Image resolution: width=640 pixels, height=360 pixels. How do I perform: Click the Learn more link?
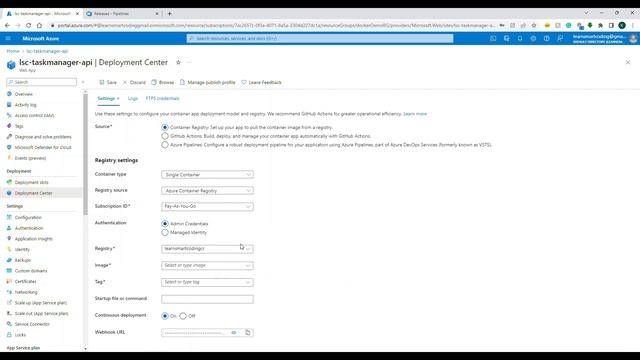(x=415, y=114)
